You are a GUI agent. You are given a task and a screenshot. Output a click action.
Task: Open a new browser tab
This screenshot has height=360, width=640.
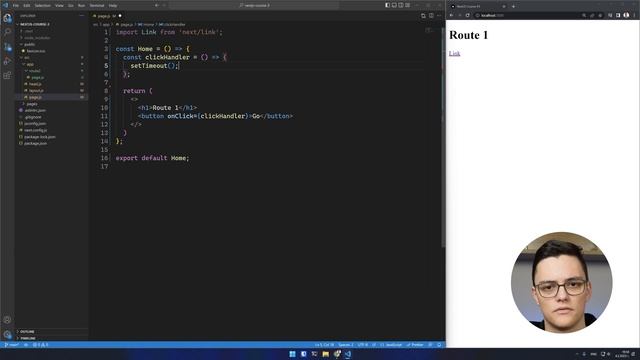[x=513, y=6]
